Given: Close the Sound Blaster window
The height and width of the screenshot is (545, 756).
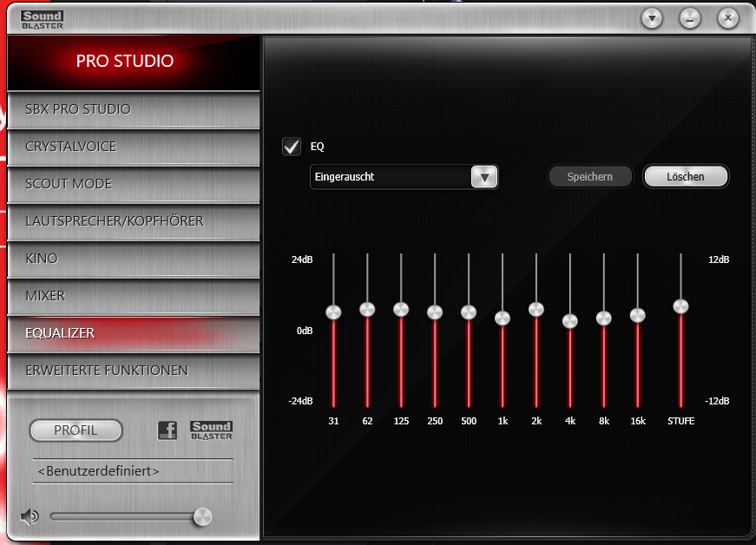Looking at the screenshot, I should [728, 19].
